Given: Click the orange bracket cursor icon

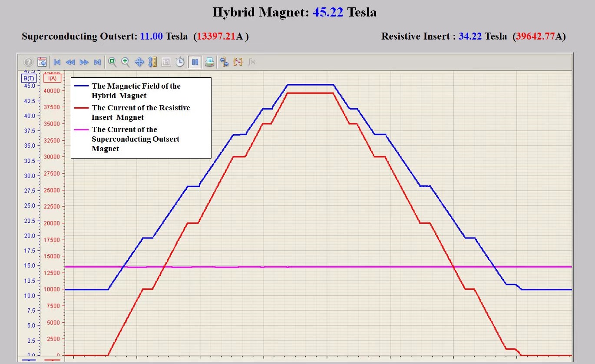Looking at the screenshot, I should tap(238, 62).
